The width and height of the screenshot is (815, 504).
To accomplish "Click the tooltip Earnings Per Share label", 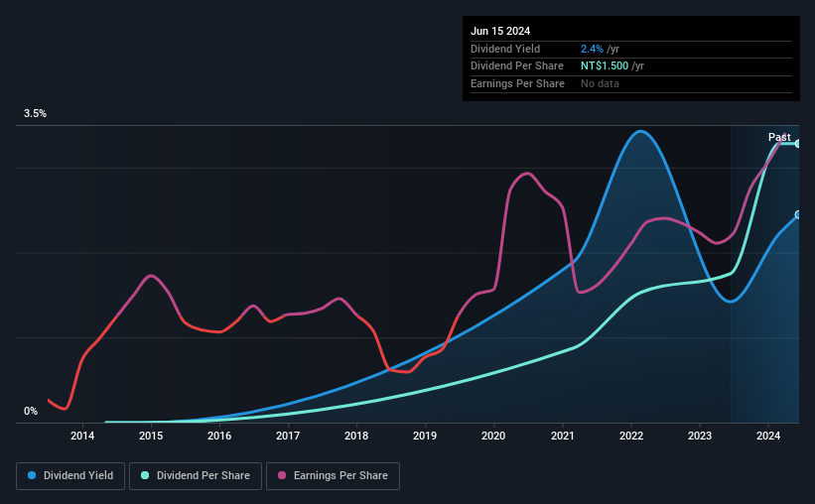I will (x=517, y=83).
